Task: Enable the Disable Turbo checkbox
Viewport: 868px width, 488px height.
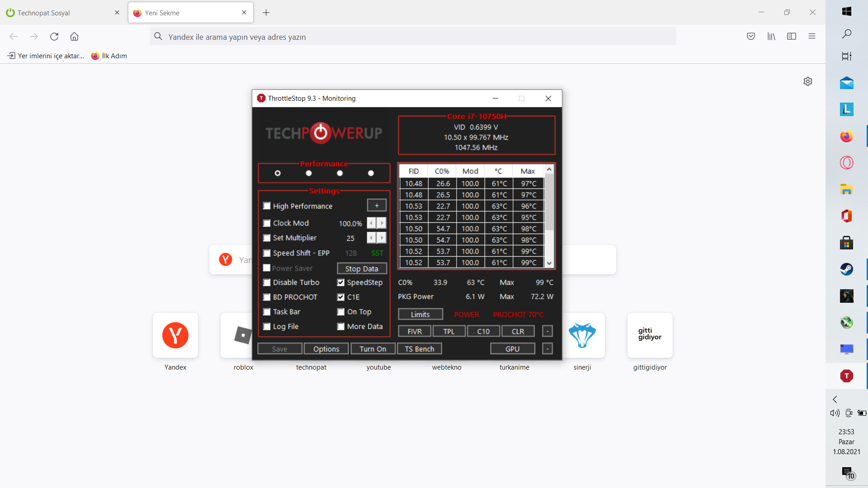Action: coord(267,282)
